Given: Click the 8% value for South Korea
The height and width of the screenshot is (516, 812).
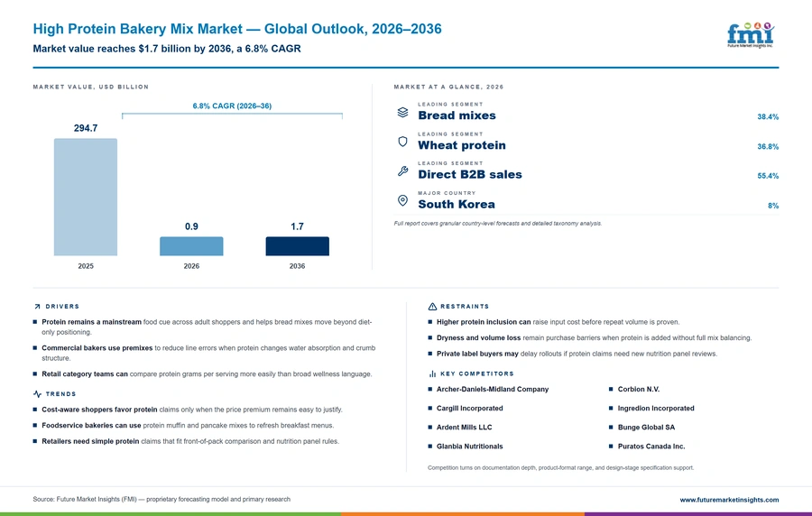Looking at the screenshot, I should coord(773,206).
